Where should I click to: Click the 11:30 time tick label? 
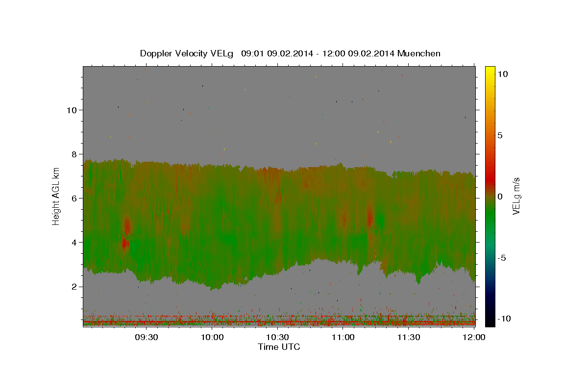[x=409, y=338]
